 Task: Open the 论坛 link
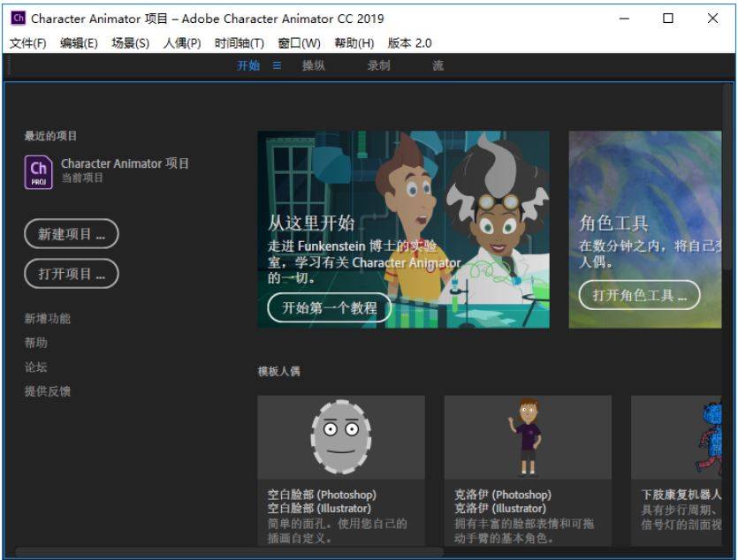[x=35, y=367]
